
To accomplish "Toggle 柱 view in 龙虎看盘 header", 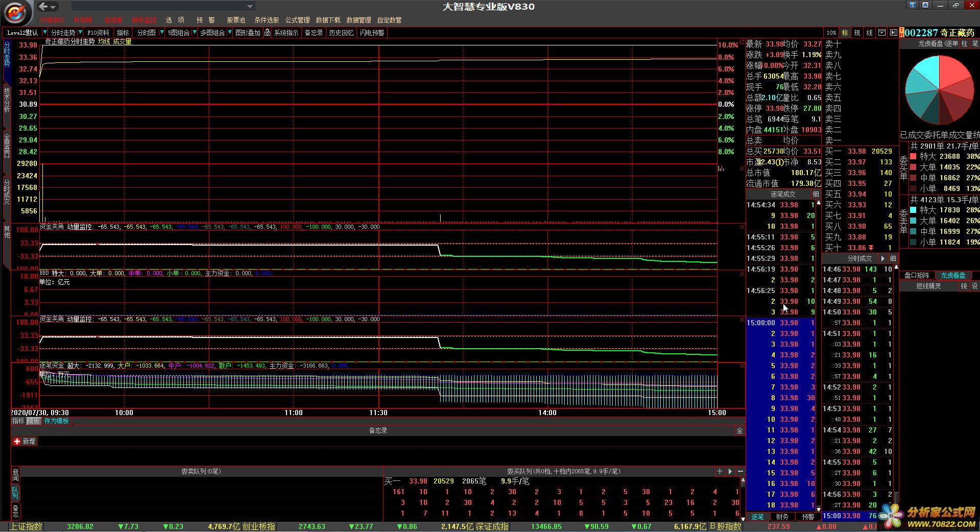I will coord(964,44).
